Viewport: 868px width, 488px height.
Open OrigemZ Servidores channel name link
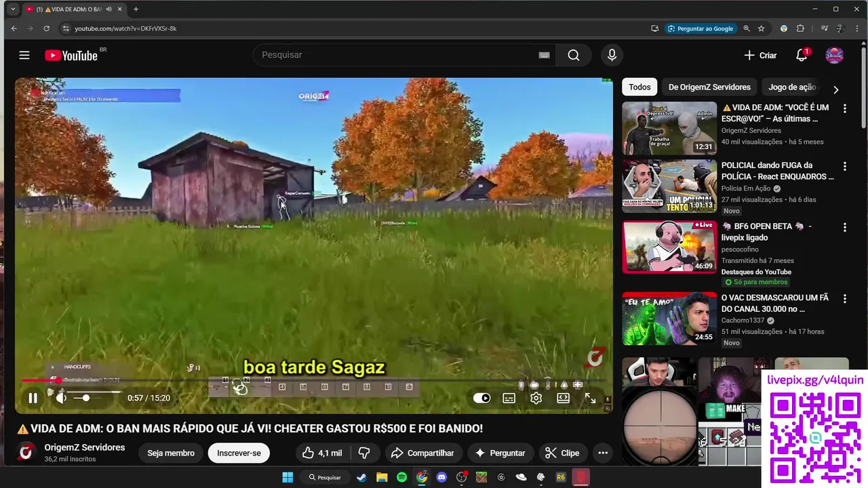pos(85,447)
